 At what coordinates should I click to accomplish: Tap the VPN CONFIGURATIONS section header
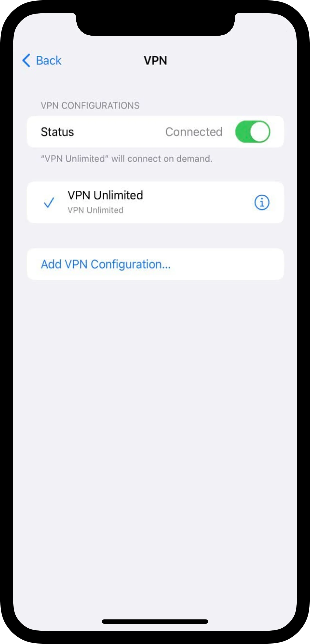coord(90,106)
